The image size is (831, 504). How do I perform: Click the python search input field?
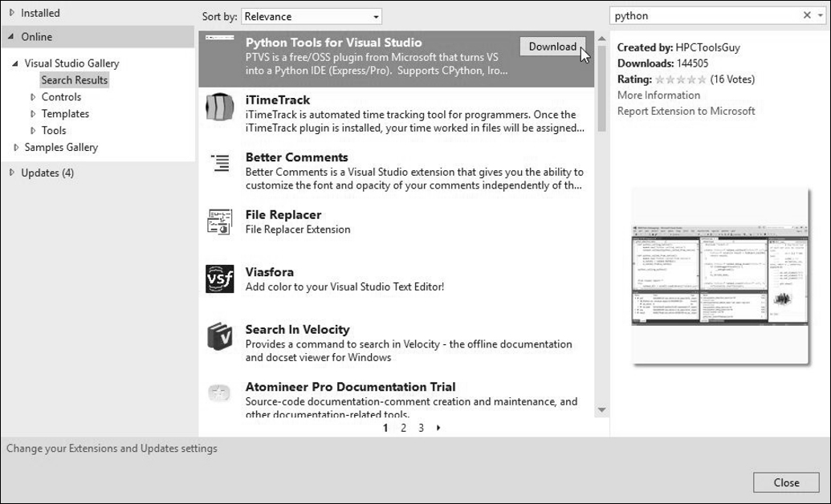(705, 16)
